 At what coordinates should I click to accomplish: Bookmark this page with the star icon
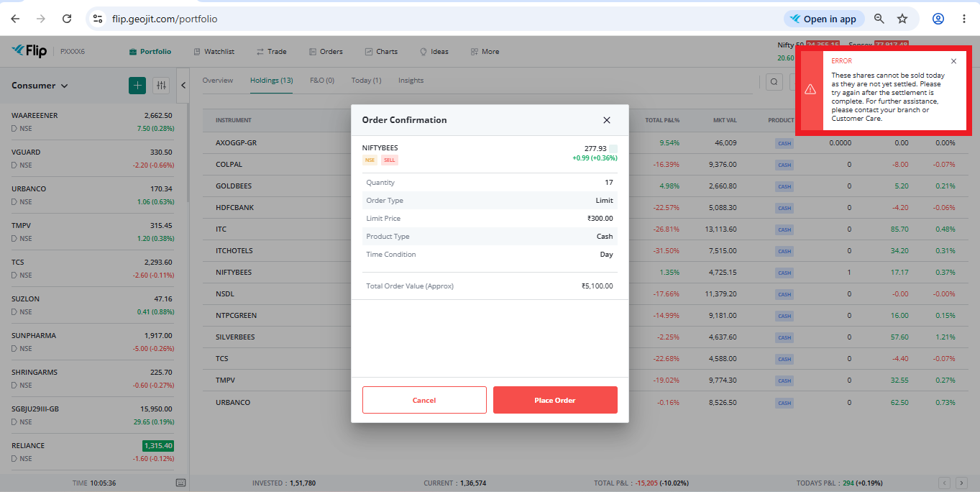point(902,19)
